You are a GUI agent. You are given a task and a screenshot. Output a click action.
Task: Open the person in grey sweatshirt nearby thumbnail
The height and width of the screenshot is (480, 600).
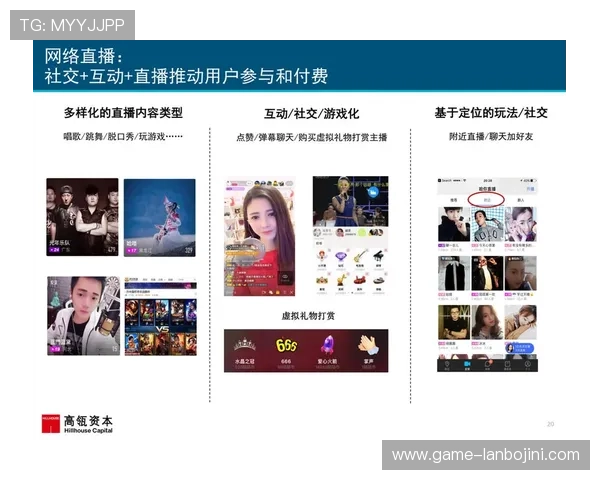click(487, 224)
